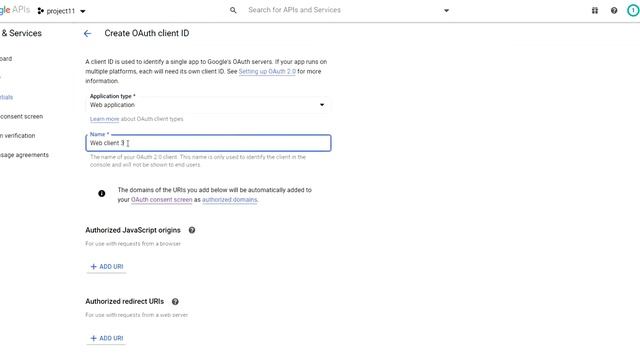Click the info icon beside domains notice
Image resolution: width=640 pixels, height=360 pixels.
pyautogui.click(x=102, y=193)
